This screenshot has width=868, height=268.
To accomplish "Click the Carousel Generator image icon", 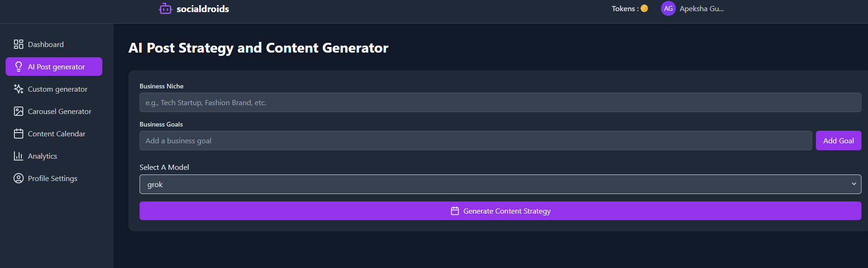I will (19, 111).
